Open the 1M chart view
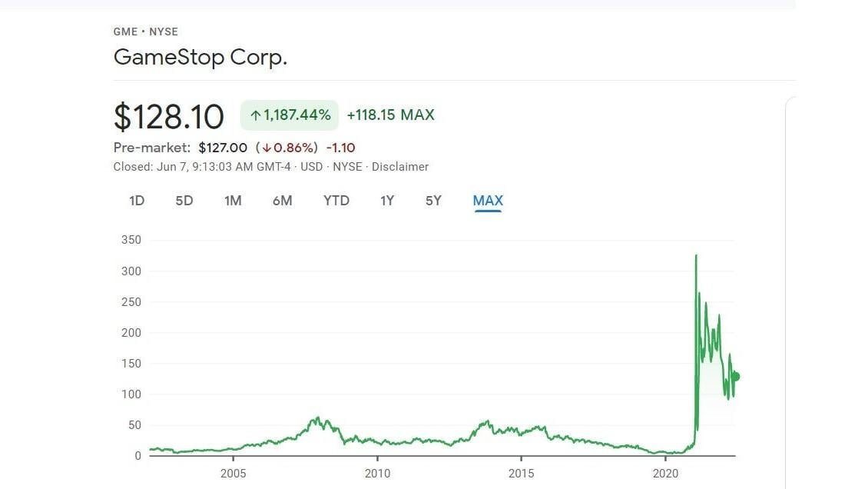The image size is (868, 489). coord(233,200)
